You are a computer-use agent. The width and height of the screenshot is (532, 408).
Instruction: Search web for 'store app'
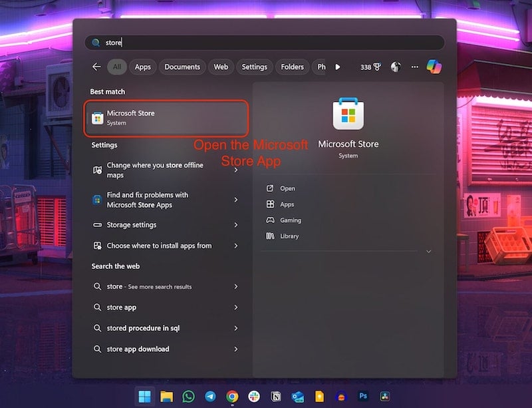coord(166,307)
